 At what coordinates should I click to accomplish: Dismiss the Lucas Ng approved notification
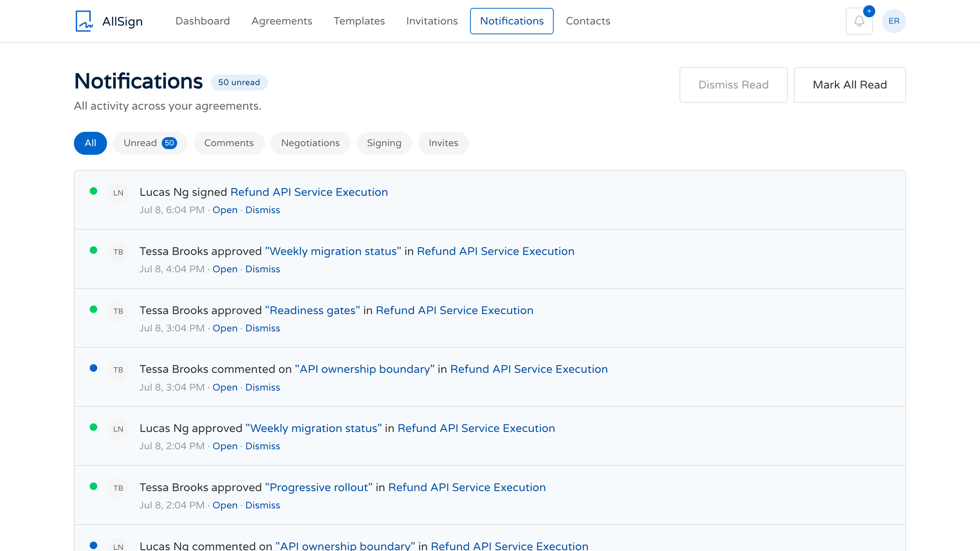pos(262,446)
